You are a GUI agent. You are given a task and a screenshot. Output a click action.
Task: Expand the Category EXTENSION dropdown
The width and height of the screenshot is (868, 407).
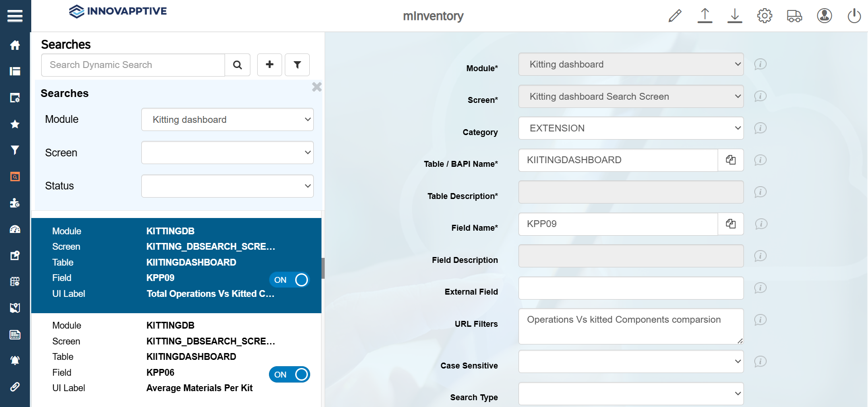[631, 128]
